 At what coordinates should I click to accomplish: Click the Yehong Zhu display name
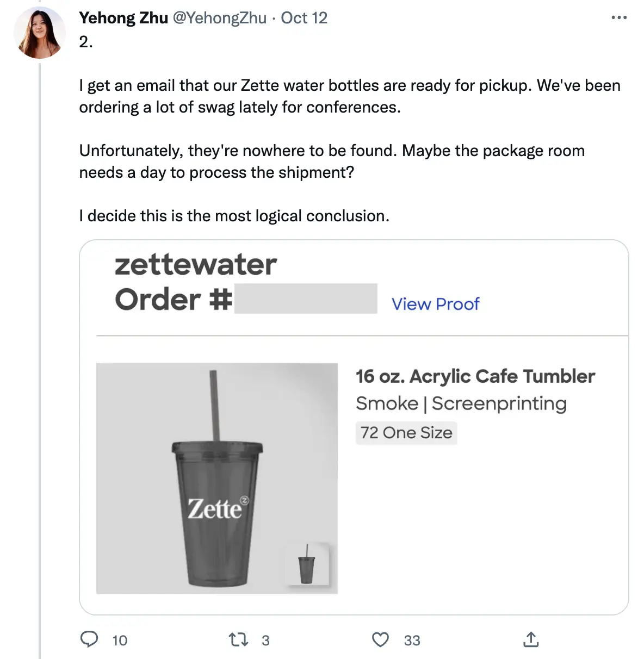pos(123,18)
